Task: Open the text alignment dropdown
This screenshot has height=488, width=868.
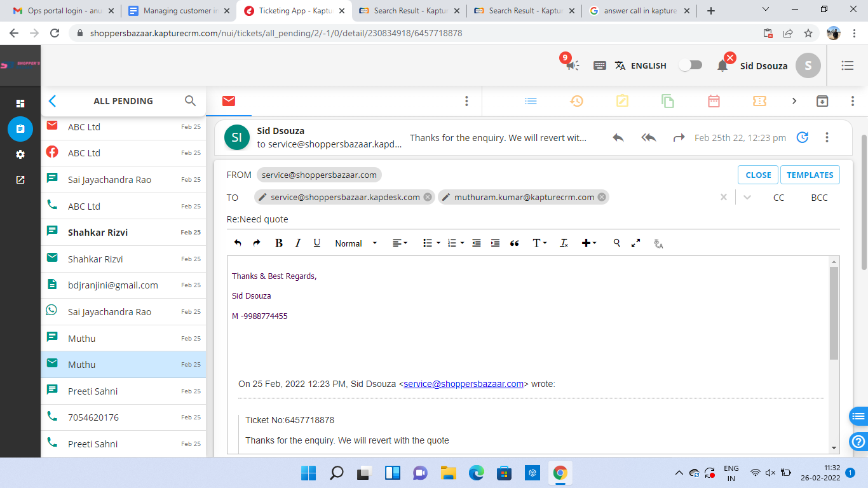Action: point(400,243)
